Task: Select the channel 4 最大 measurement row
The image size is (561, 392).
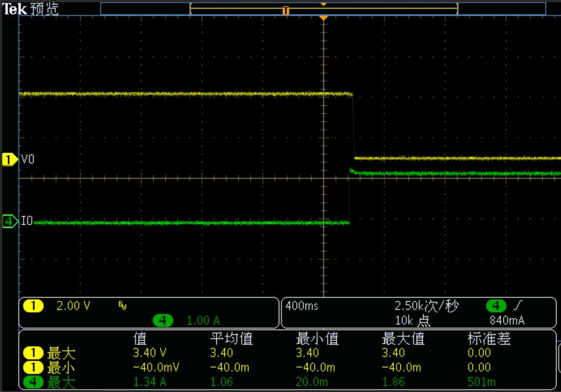Action: [50, 382]
